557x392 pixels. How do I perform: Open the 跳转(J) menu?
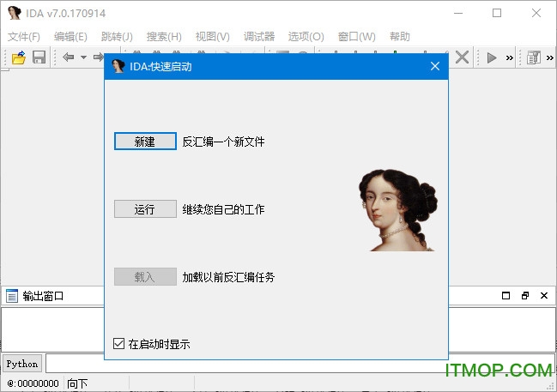117,37
